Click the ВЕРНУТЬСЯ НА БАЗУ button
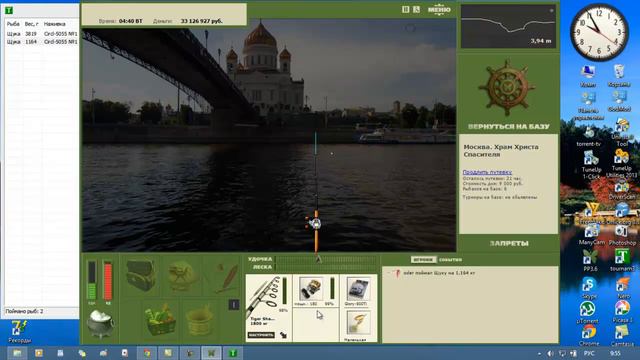 [509, 127]
